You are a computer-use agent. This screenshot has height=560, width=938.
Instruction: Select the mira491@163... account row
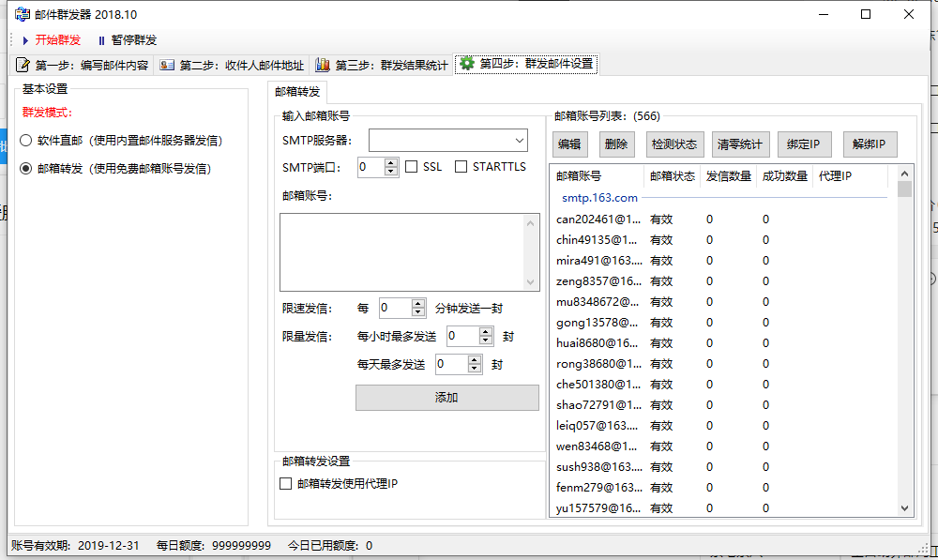(718, 261)
